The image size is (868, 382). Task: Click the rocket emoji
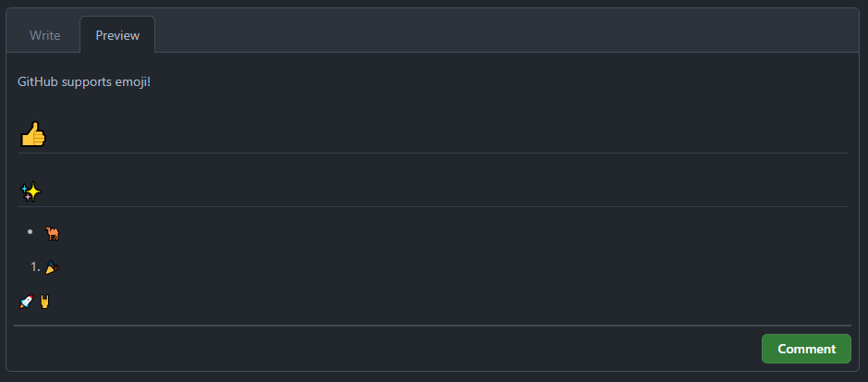pos(26,302)
